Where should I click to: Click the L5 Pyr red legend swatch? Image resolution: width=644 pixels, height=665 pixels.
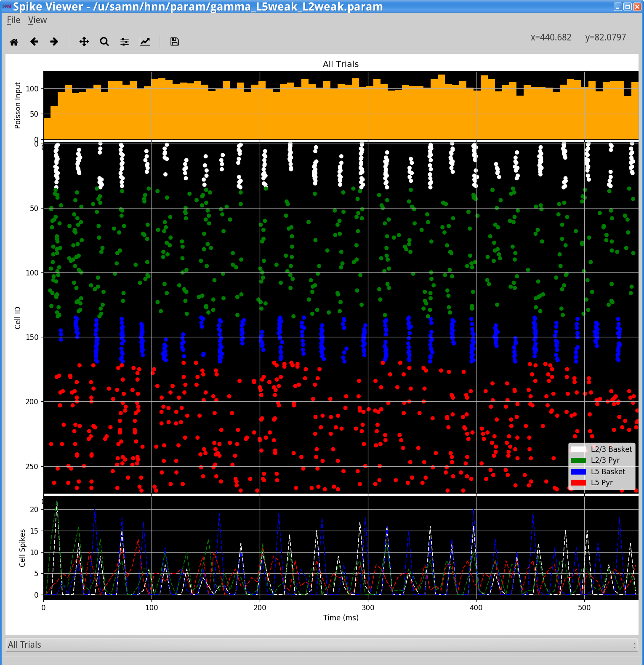pos(578,483)
